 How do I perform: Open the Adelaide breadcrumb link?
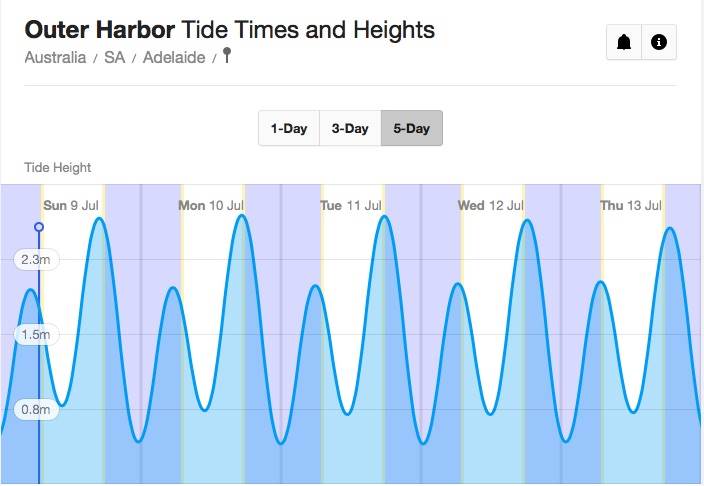(174, 58)
